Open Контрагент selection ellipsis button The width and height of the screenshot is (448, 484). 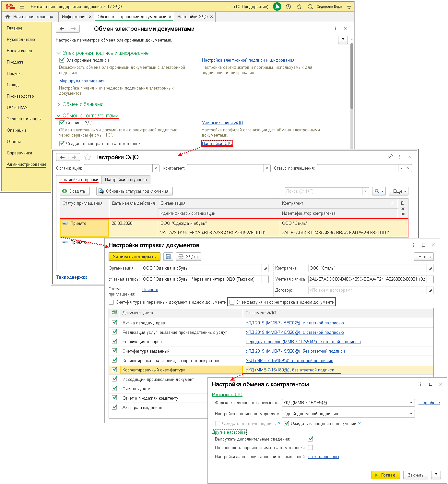click(x=260, y=168)
